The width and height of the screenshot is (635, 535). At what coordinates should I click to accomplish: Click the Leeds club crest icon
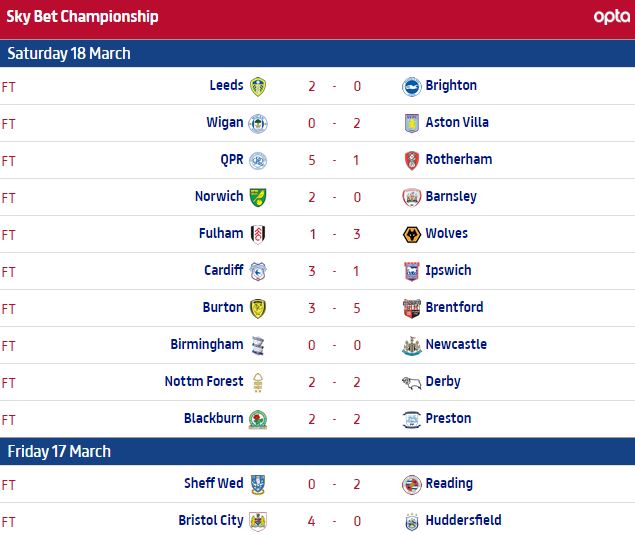(258, 86)
